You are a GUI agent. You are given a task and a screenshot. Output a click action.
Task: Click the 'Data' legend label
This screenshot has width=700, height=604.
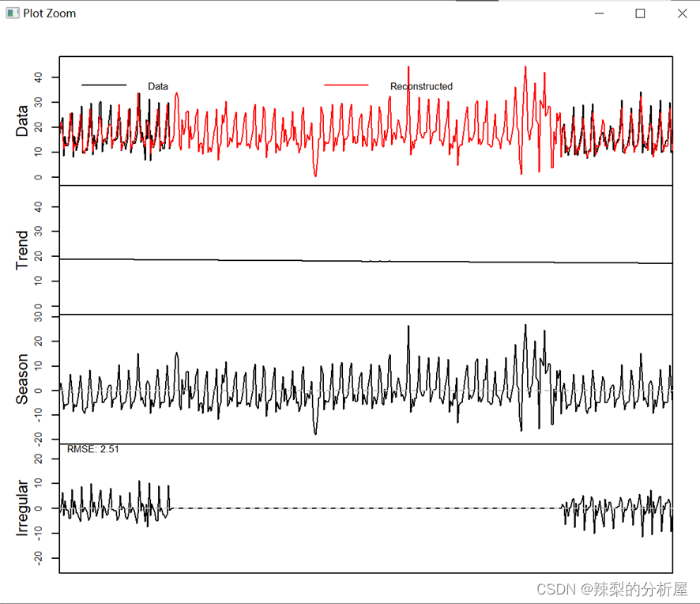158,86
